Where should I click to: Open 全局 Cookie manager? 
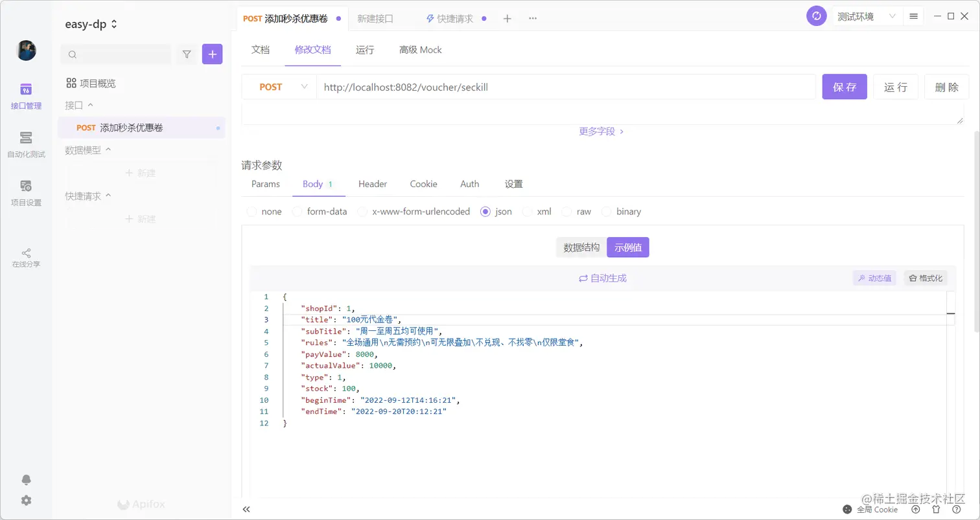870,510
